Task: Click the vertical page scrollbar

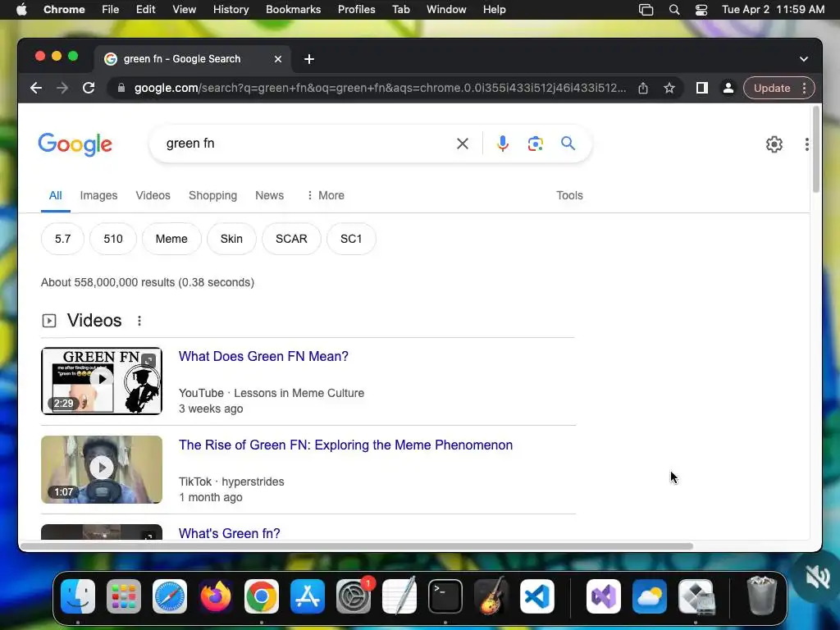Action: click(816, 150)
